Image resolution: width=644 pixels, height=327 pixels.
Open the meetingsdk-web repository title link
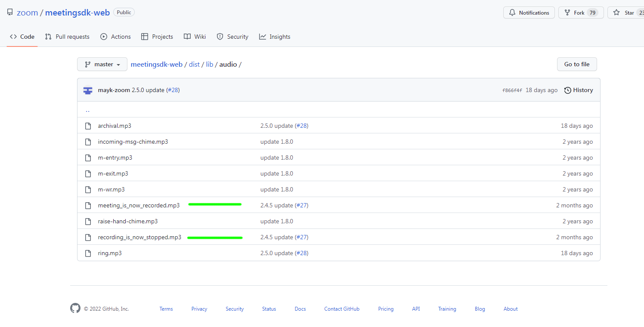(x=77, y=12)
